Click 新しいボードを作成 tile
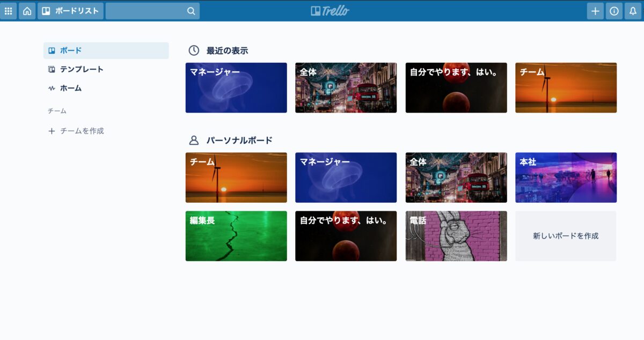 click(x=566, y=236)
